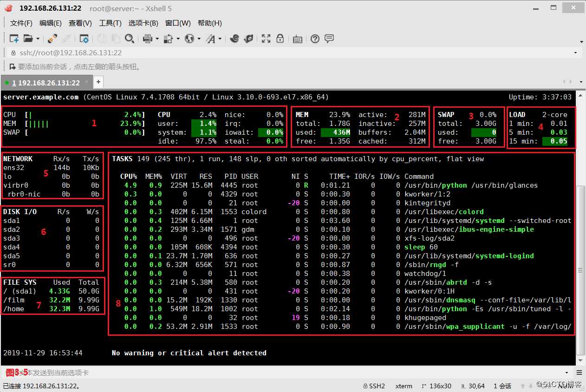This screenshot has width=586, height=392.
Task: Click the ens32 network interface row
Action: pos(51,168)
